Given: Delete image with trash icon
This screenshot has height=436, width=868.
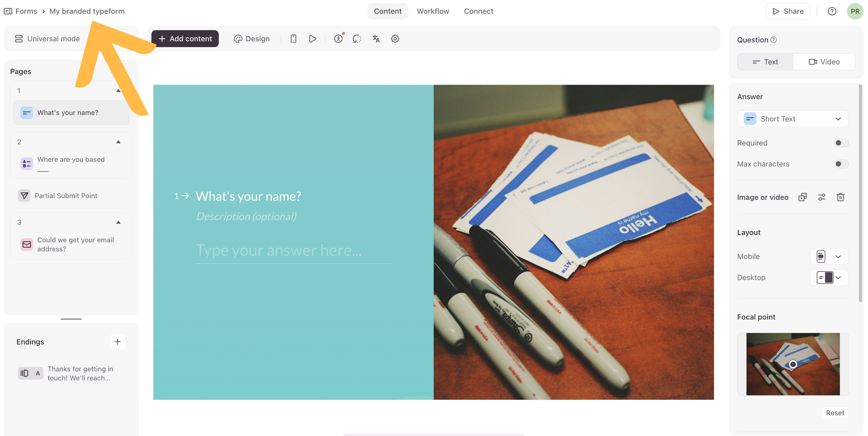Looking at the screenshot, I should pos(840,197).
